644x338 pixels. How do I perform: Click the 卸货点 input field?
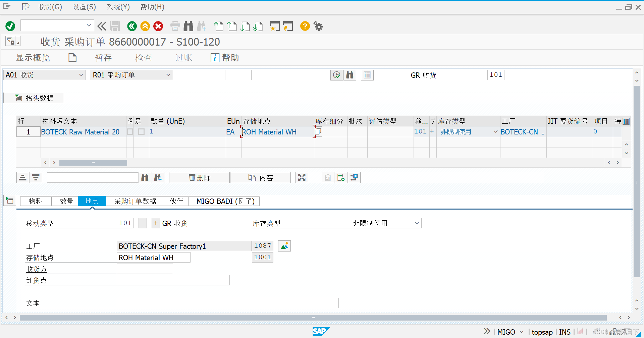point(173,280)
